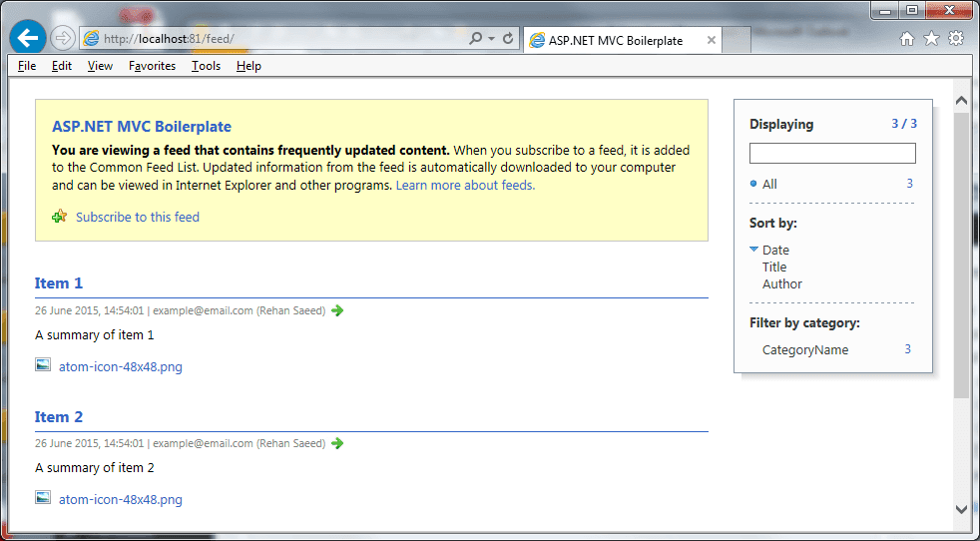Open a new blank tab
This screenshot has height=541, width=980.
736,41
